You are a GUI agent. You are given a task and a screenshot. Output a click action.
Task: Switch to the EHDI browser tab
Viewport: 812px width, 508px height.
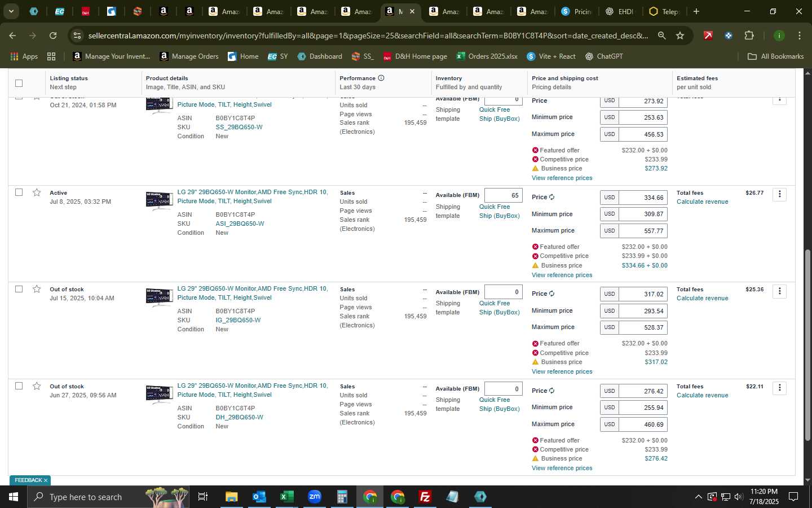point(620,11)
